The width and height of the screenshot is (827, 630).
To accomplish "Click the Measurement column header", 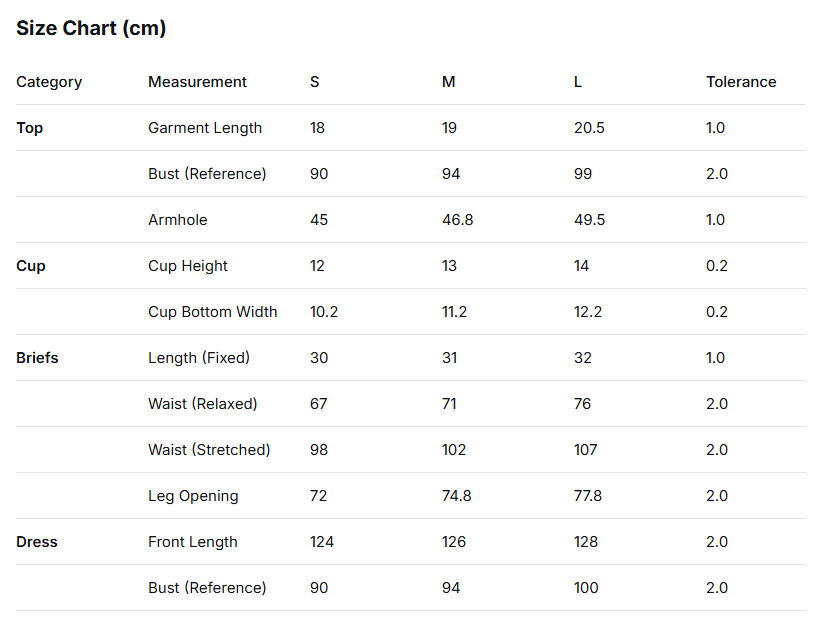I will tap(197, 82).
